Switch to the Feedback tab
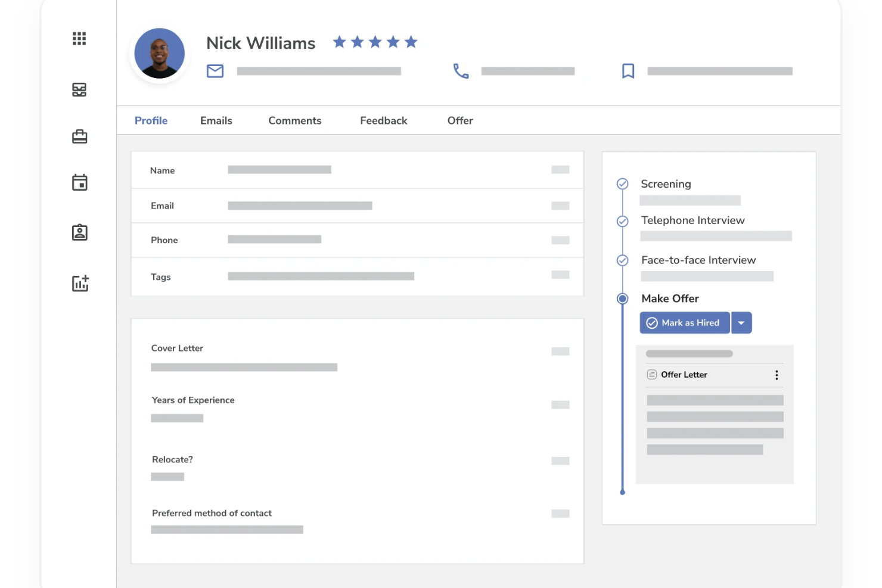The width and height of the screenshot is (882, 588). pyautogui.click(x=383, y=120)
